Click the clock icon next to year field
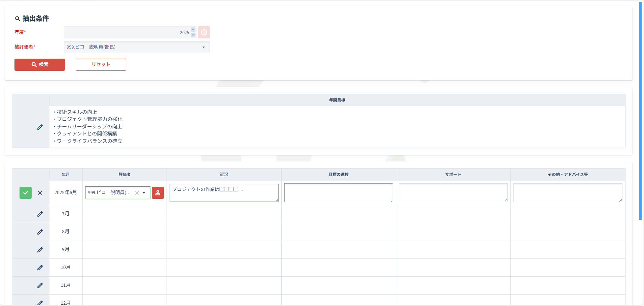The width and height of the screenshot is (644, 306). 204,32
